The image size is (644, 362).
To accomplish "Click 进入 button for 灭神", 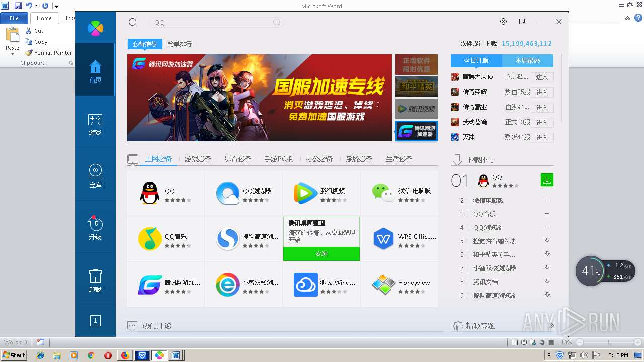I will 542,138.
